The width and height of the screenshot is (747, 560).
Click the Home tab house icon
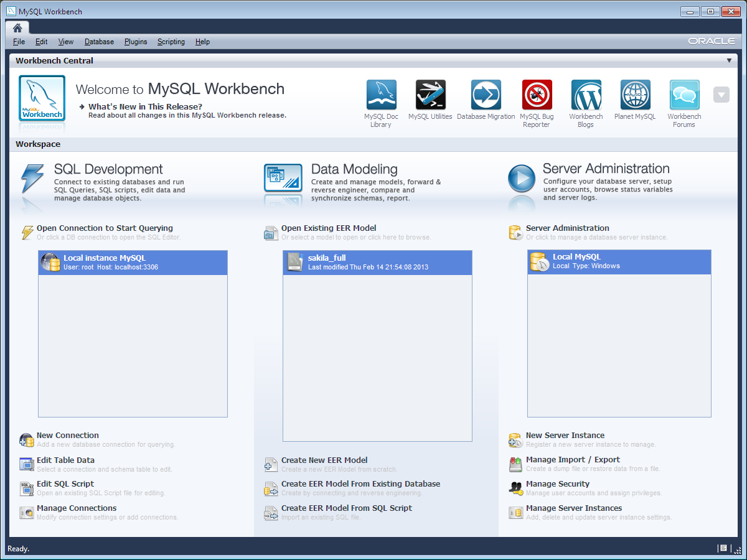(x=17, y=27)
